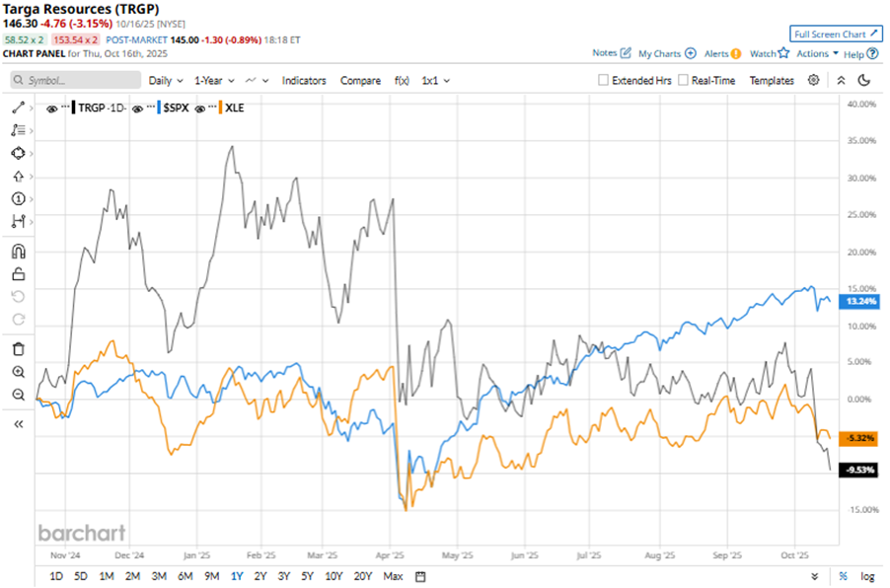
Task: Select the numbered annotation circle tool
Action: coord(18,198)
